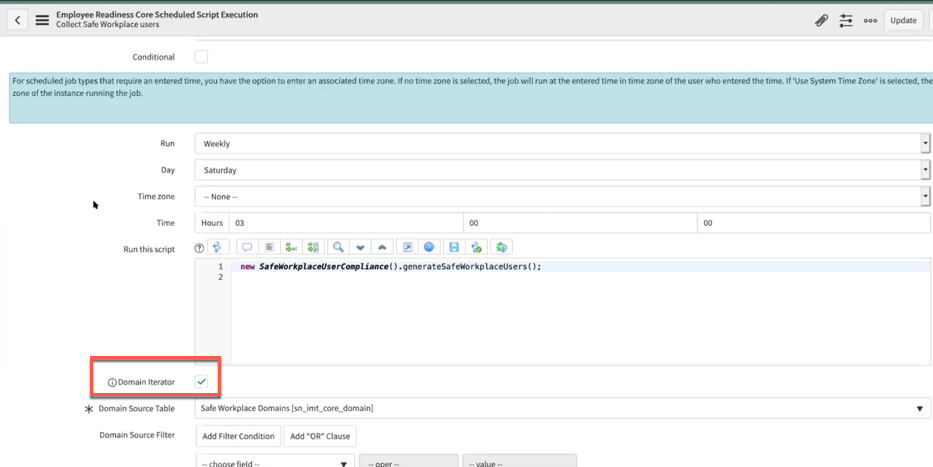The height and width of the screenshot is (467, 933).
Task: Click the Domain Iterator info icon
Action: click(112, 383)
